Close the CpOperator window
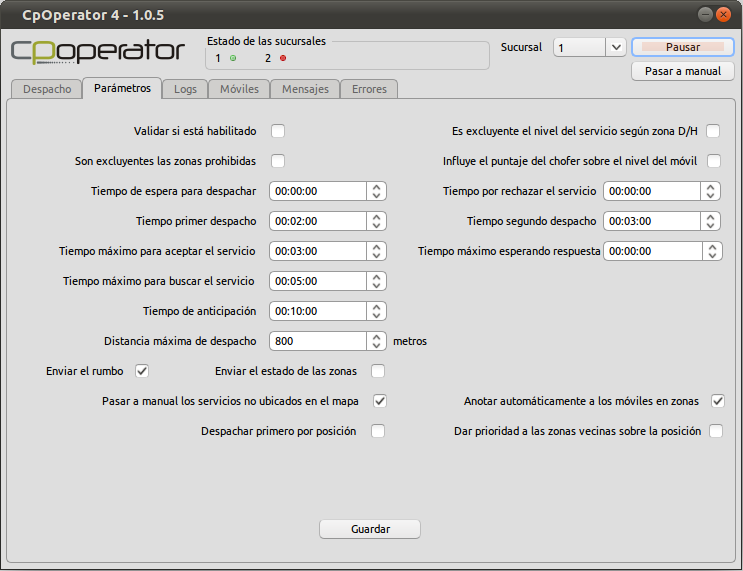The width and height of the screenshot is (743, 571). click(x=723, y=15)
